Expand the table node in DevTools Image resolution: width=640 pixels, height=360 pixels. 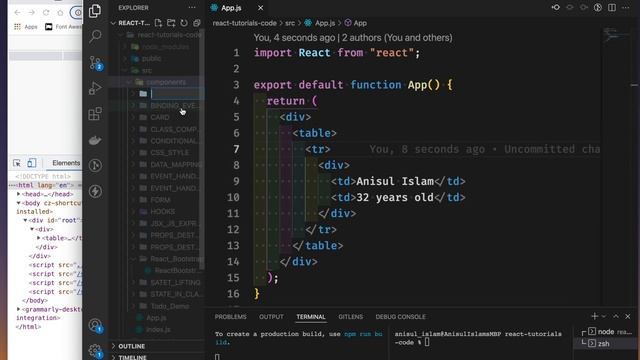[39, 238]
